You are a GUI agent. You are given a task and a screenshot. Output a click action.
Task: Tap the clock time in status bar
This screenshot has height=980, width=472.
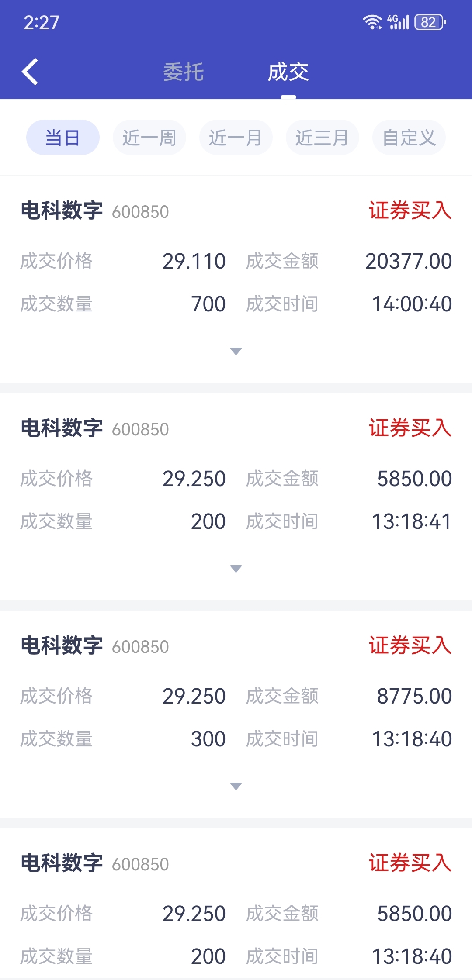tap(42, 22)
